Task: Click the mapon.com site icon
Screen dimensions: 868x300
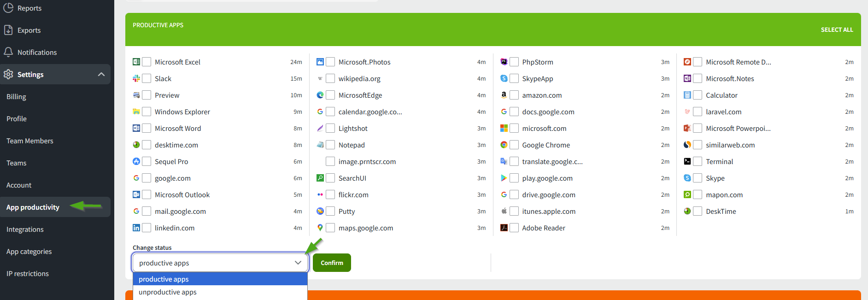Action: (687, 194)
